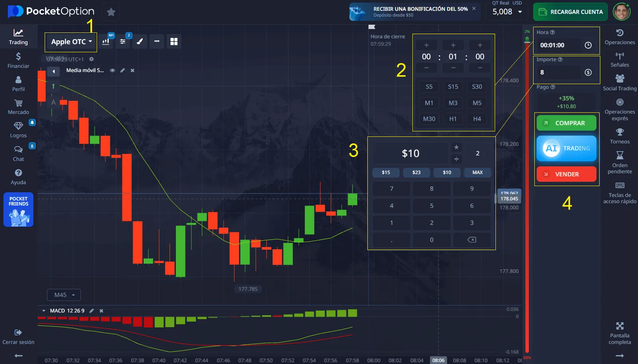Viewport: 638px width, 364px height.
Task: Open the Torneos trophy icon
Action: (619, 136)
